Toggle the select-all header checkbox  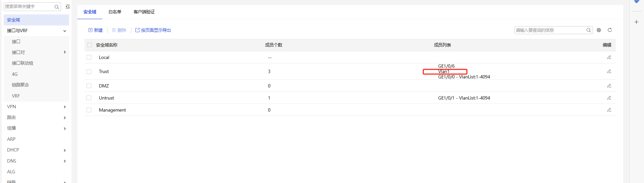(x=90, y=45)
